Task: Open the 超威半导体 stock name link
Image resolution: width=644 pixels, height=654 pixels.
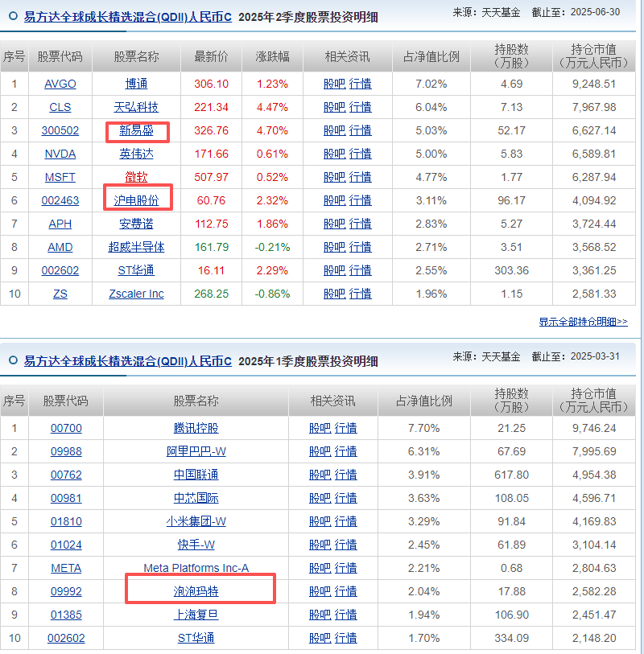Action: point(136,247)
